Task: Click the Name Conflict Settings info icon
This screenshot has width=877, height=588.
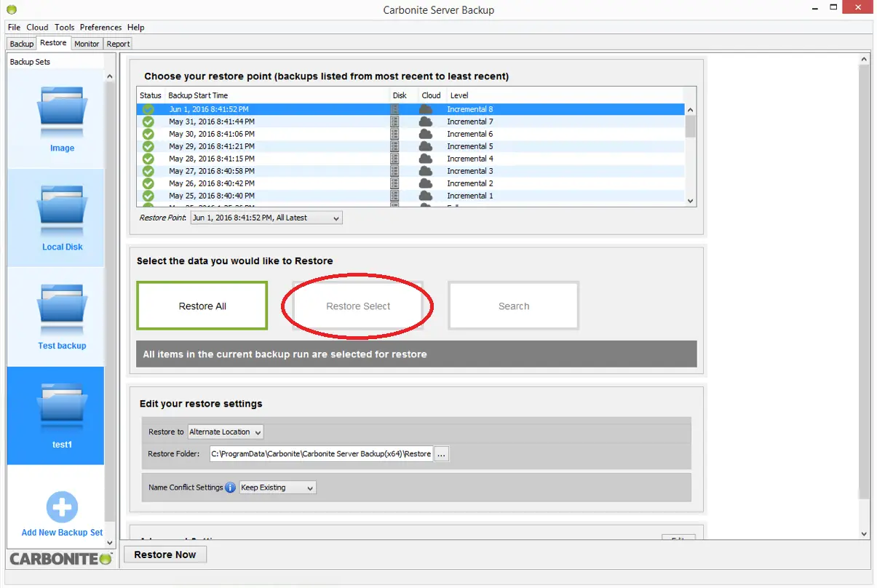Action: tap(230, 488)
